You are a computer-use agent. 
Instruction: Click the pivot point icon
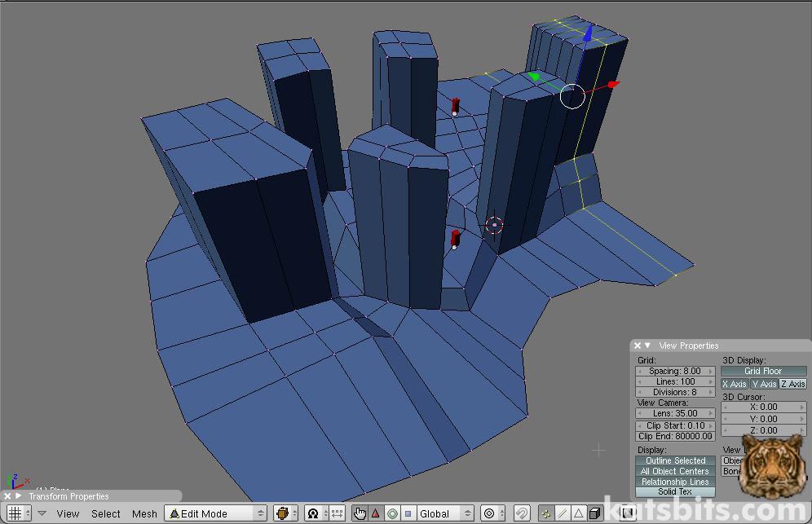coord(313,513)
